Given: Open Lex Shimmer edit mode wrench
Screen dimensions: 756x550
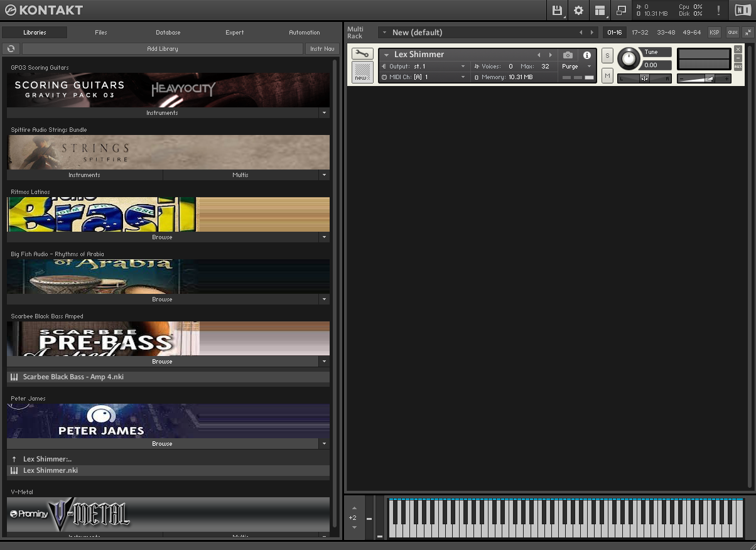Looking at the screenshot, I should pyautogui.click(x=362, y=54).
